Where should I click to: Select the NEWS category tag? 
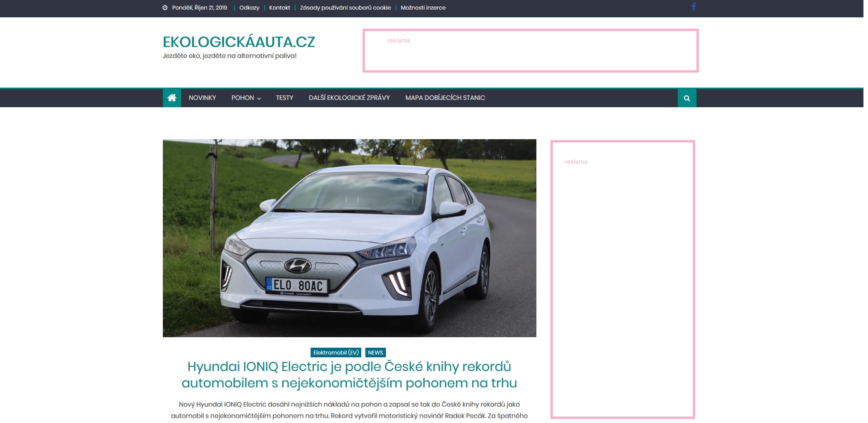(375, 352)
